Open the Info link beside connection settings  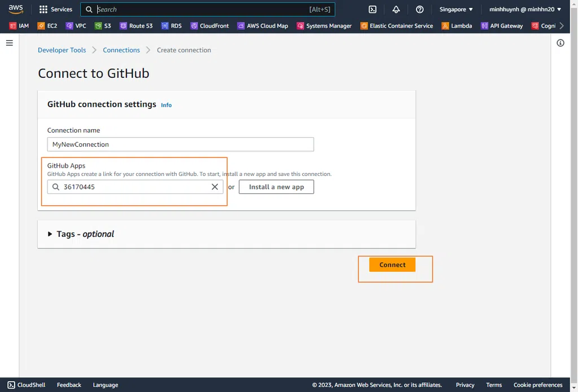tap(166, 105)
